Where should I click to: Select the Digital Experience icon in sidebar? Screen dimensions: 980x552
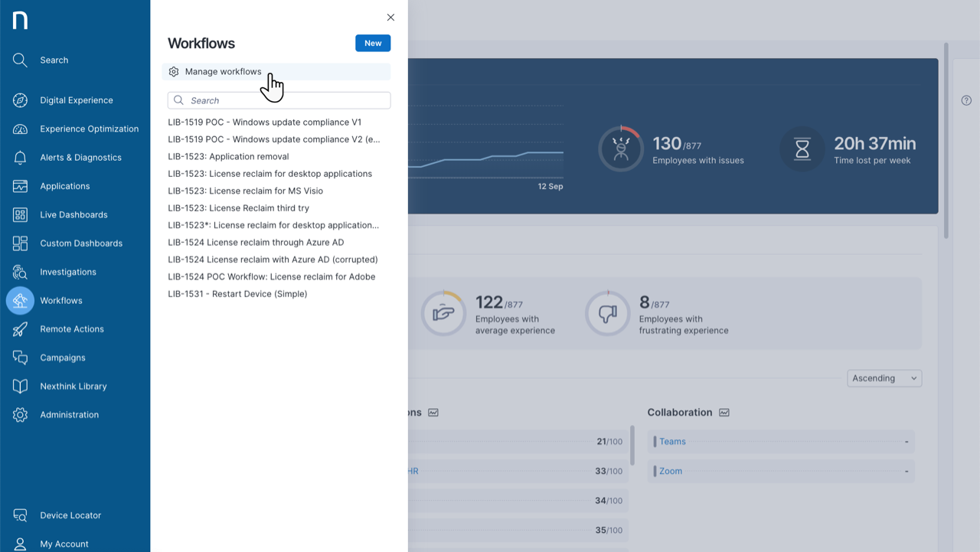[20, 100]
